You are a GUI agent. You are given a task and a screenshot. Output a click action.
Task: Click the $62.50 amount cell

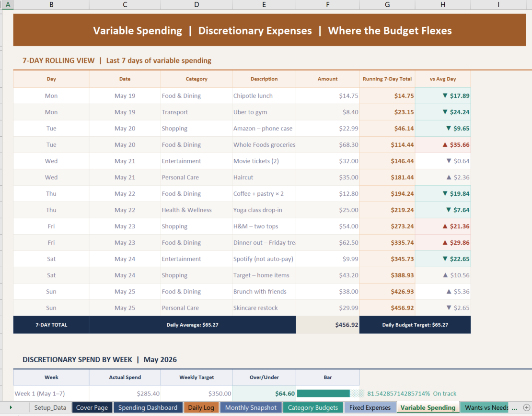(x=328, y=242)
